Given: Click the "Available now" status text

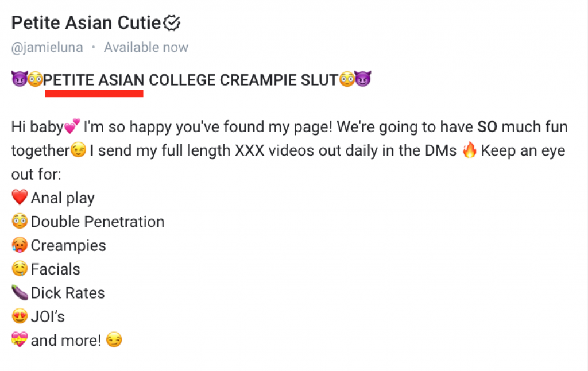Looking at the screenshot, I should click(146, 47).
